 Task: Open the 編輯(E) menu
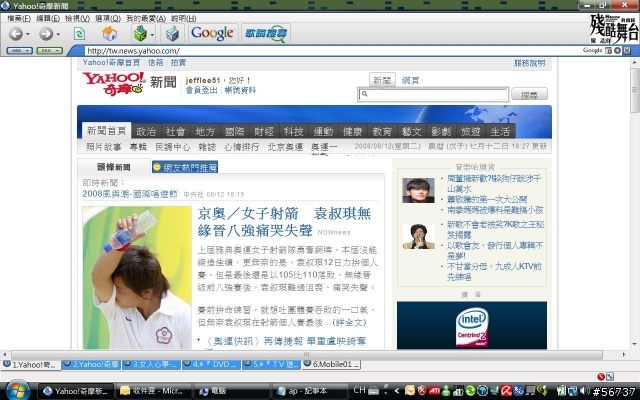[x=48, y=18]
